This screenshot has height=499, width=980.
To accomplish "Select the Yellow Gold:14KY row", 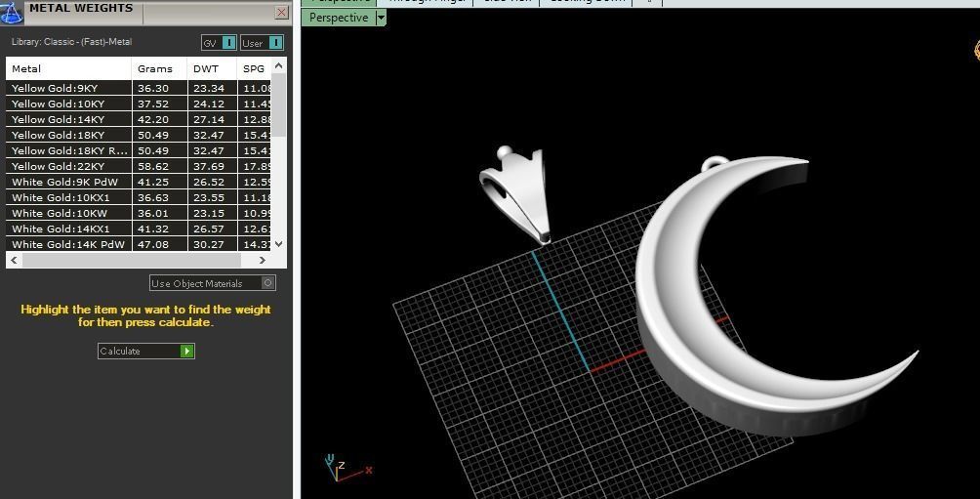I will point(139,119).
